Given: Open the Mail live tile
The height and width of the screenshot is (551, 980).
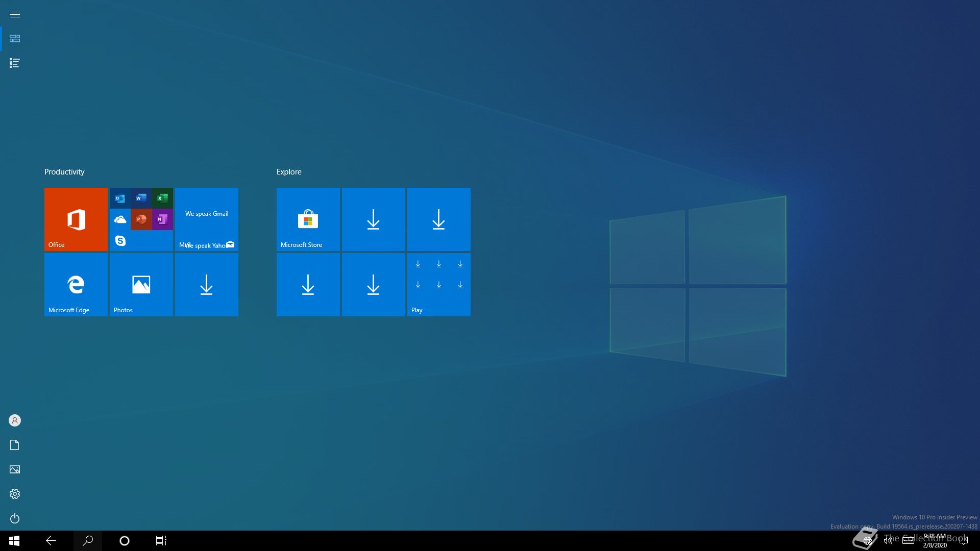Looking at the screenshot, I should point(207,219).
